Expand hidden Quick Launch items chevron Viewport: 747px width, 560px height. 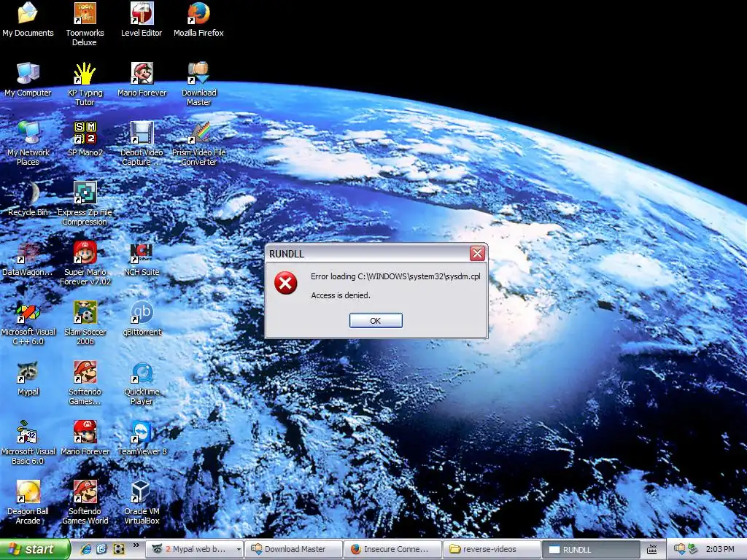click(x=136, y=545)
